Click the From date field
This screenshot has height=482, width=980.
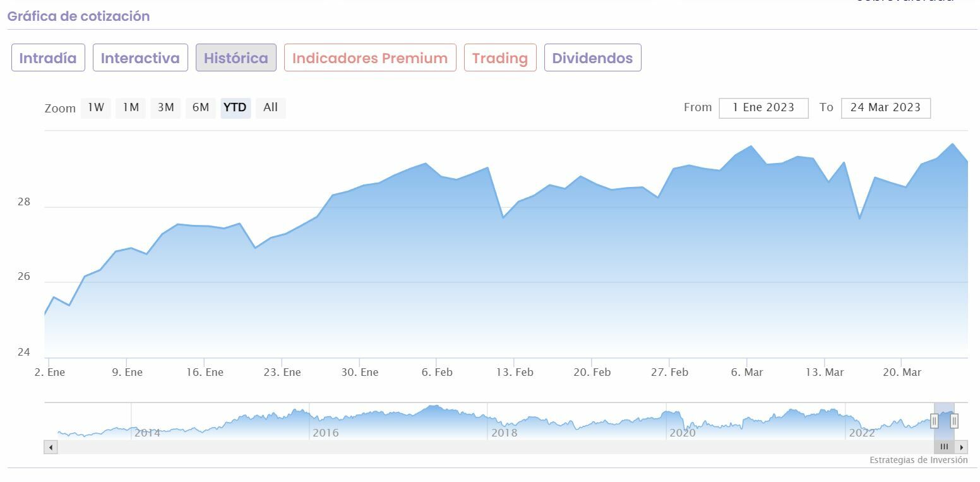click(763, 108)
